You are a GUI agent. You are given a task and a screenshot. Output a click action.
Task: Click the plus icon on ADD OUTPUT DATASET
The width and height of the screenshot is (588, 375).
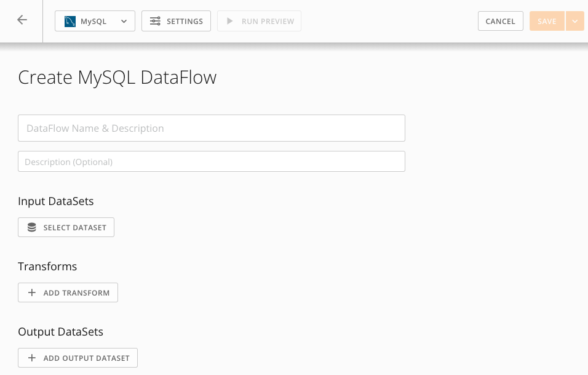coord(32,358)
